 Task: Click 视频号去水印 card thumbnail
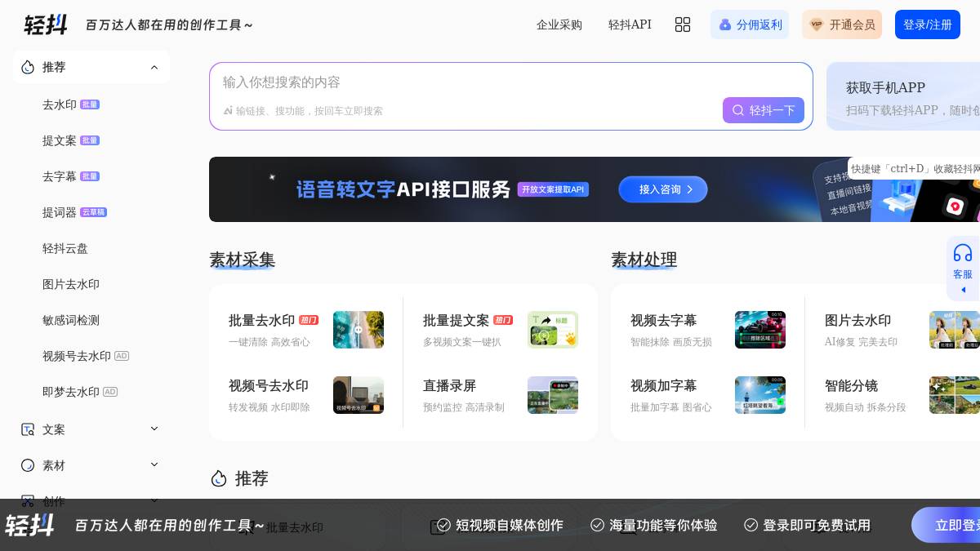(x=359, y=395)
